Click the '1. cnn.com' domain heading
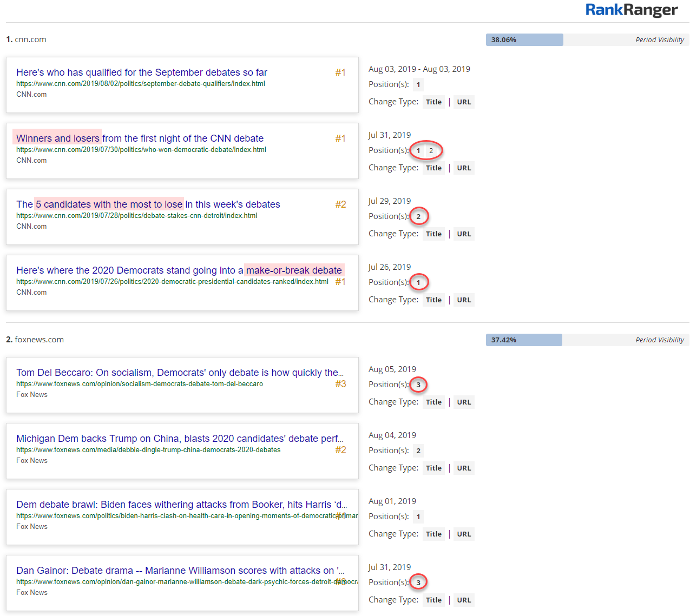Screen dimensions: 690x616 pos(26,39)
